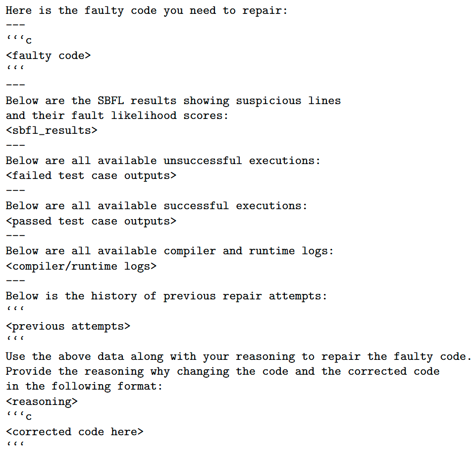476x460 pixels.
Task: Click the "<previous attempts>" placeholder
Action: 68,326
